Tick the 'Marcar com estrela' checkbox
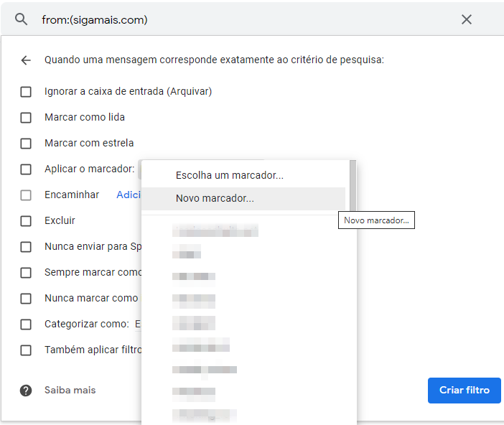This screenshot has height=425, width=504. click(26, 144)
